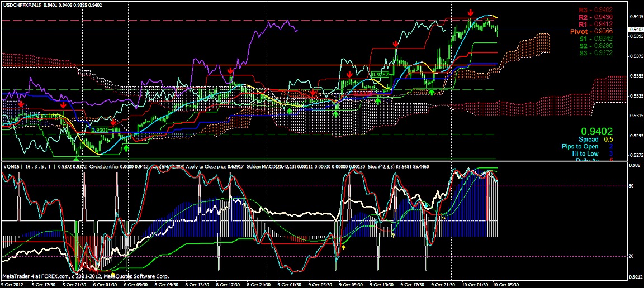
Task: Click the VQM15 indicator label
Action: 11,166
